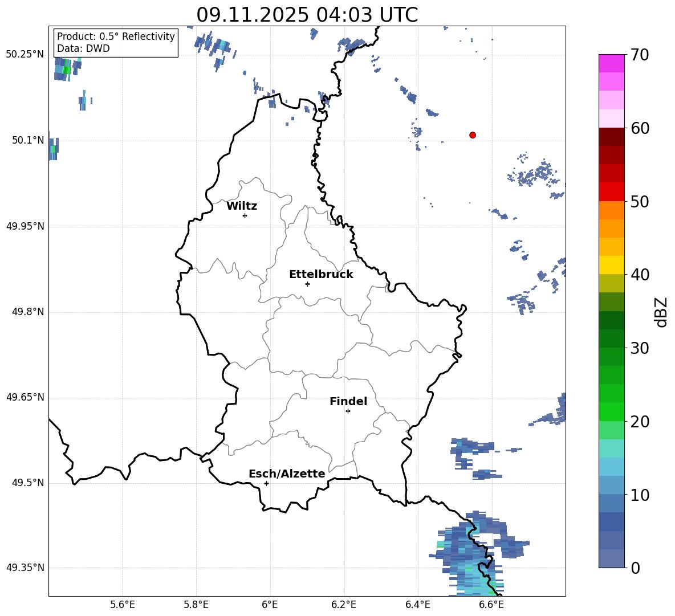This screenshot has width=675, height=616.
Task: Click the 5.6°E longitude label
Action: 123,605
